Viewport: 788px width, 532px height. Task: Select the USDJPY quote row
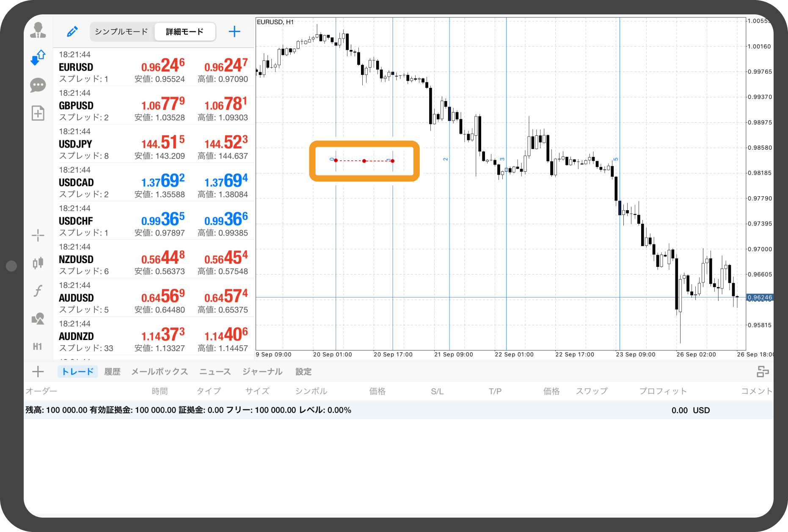(153, 144)
